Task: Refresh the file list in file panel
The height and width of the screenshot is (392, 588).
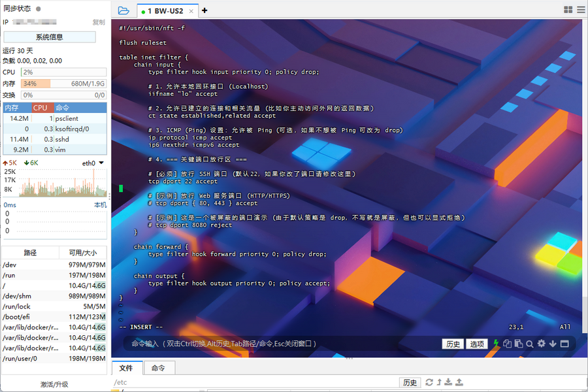Action: click(x=429, y=382)
